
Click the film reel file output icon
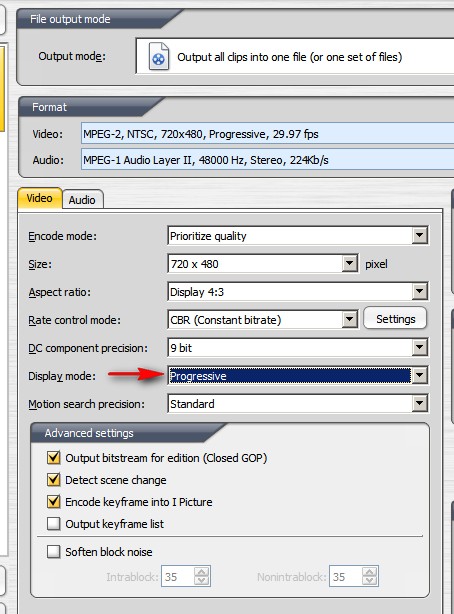coord(159,57)
